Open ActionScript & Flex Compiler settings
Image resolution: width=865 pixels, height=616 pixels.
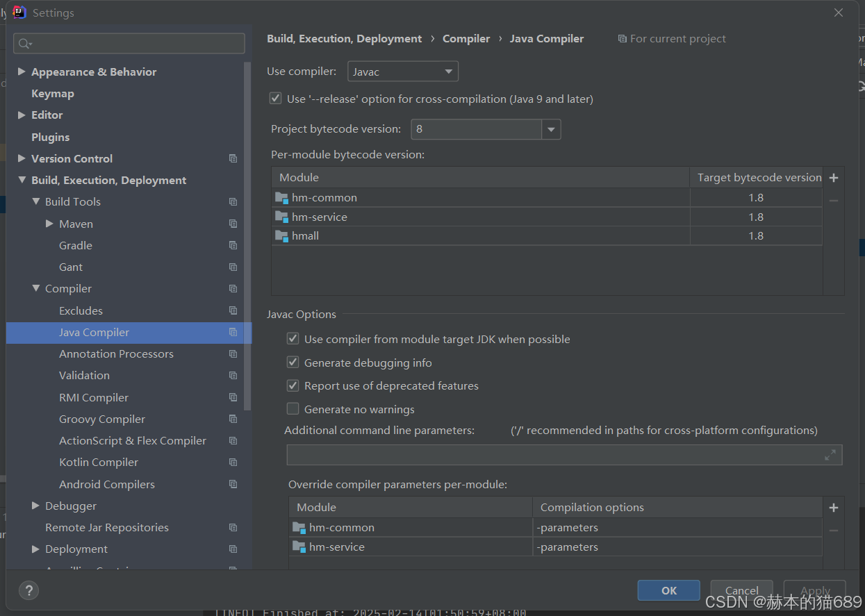[133, 441]
